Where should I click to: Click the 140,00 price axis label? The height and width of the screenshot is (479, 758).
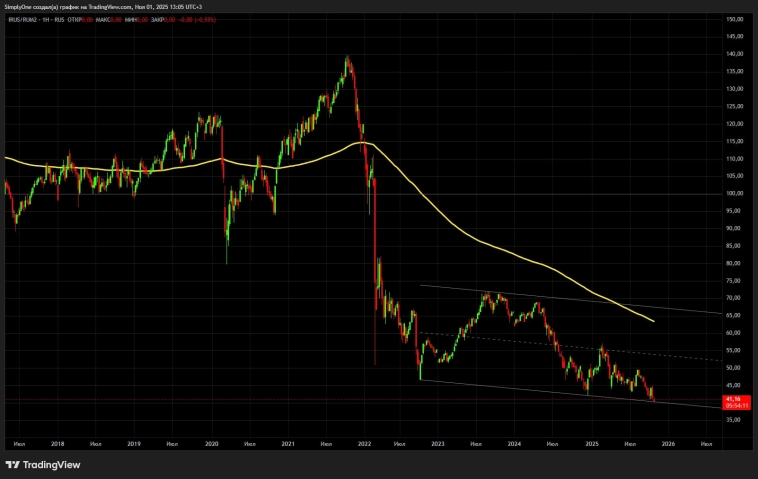tap(734, 54)
